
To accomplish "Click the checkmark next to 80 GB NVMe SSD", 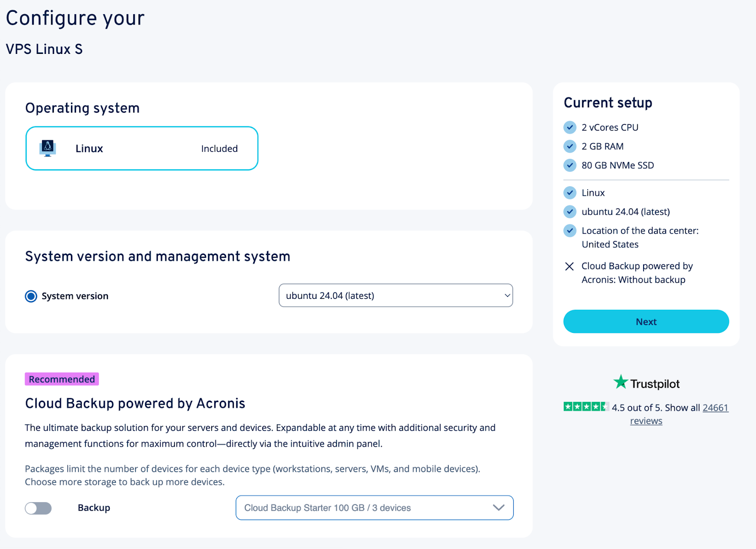I will pos(570,165).
